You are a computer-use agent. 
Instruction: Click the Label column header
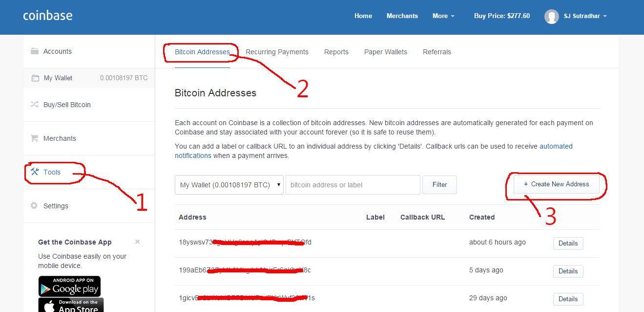tap(375, 217)
